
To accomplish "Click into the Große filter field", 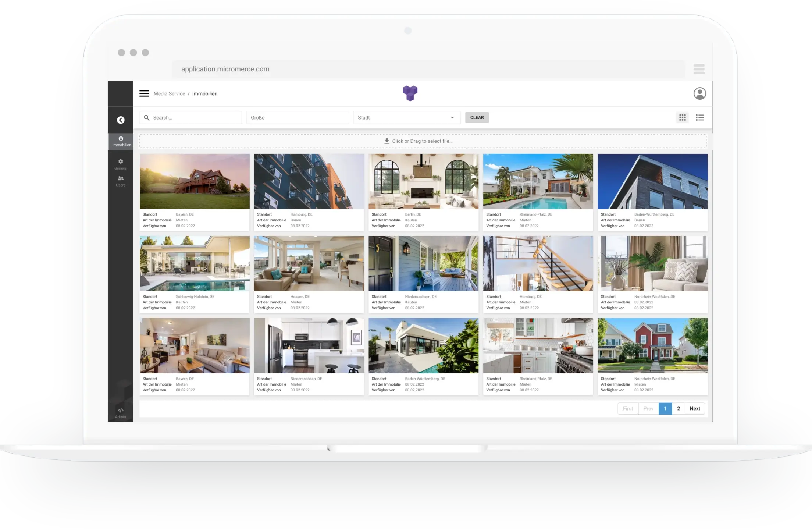I will pyautogui.click(x=297, y=118).
